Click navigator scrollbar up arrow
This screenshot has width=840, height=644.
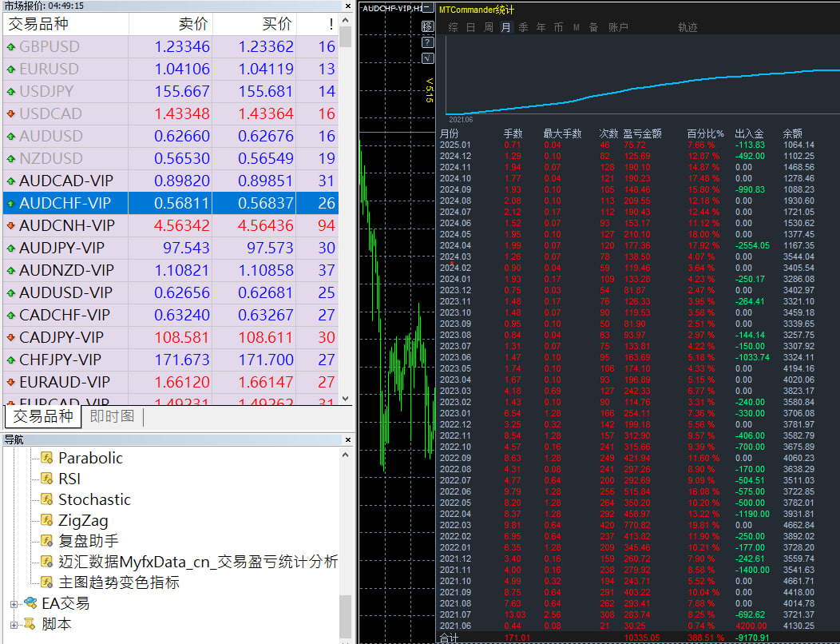(x=346, y=455)
